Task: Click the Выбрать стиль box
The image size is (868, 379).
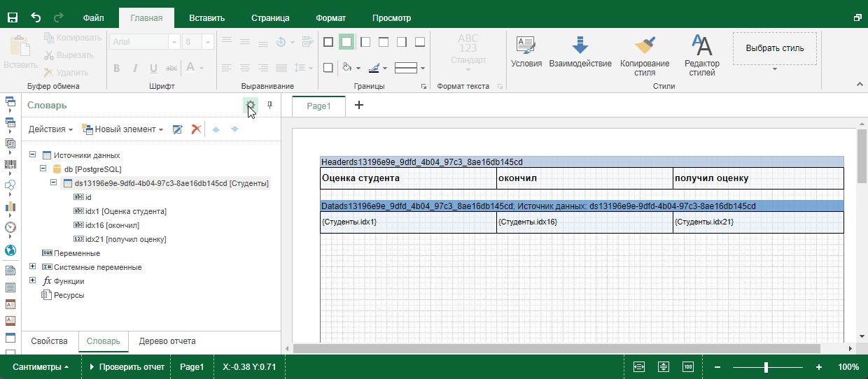Action: 775,48
